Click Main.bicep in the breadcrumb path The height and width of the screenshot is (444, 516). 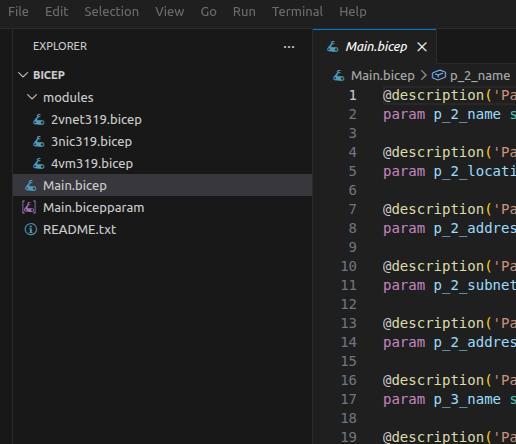pyautogui.click(x=382, y=76)
